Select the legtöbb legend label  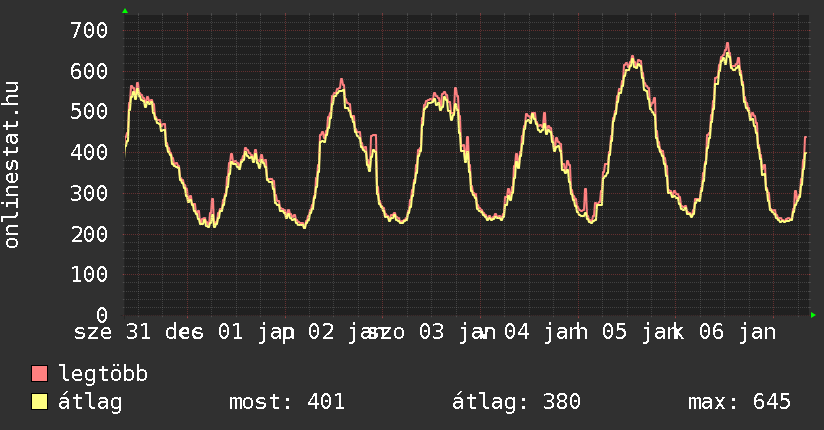[103, 374]
